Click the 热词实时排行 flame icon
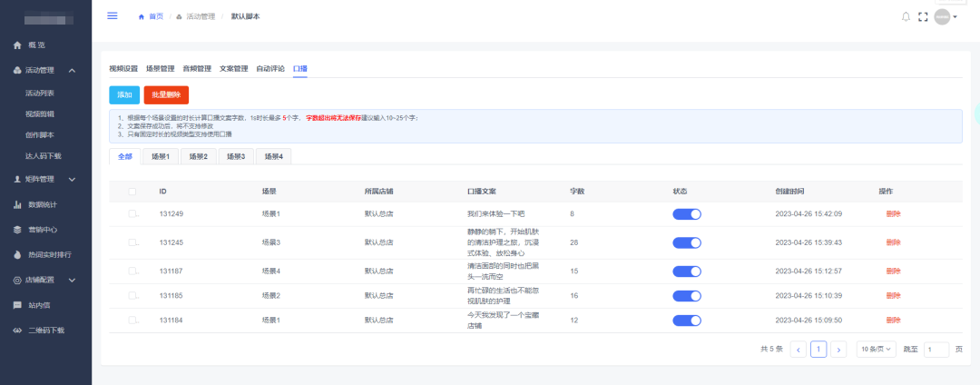The width and height of the screenshot is (980, 385). pyautogui.click(x=17, y=255)
